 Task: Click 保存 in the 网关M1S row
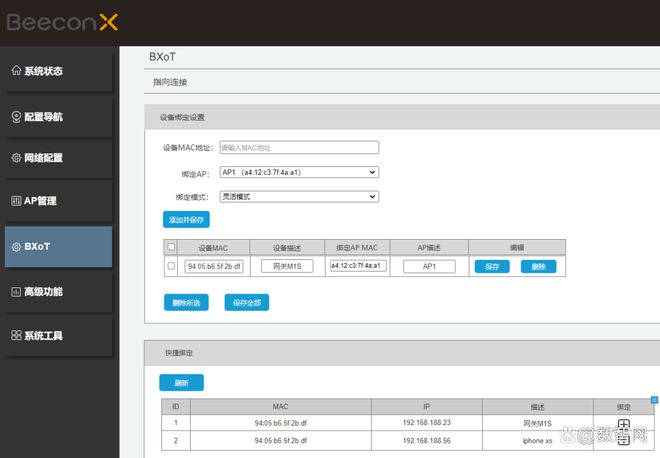(492, 266)
